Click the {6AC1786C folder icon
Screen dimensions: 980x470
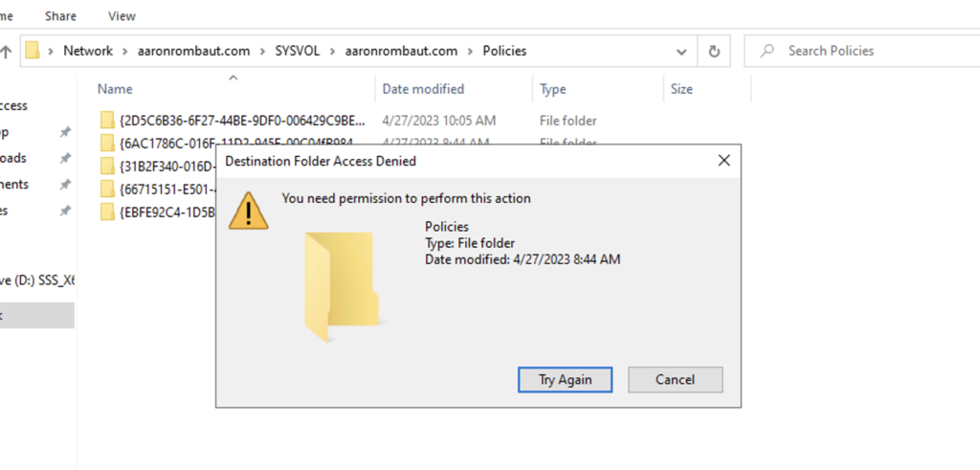coord(106,144)
